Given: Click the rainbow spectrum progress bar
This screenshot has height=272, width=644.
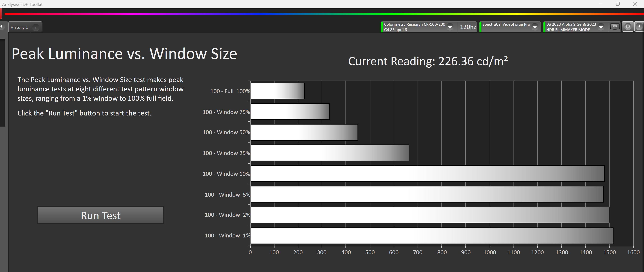Looking at the screenshot, I should point(323,14).
